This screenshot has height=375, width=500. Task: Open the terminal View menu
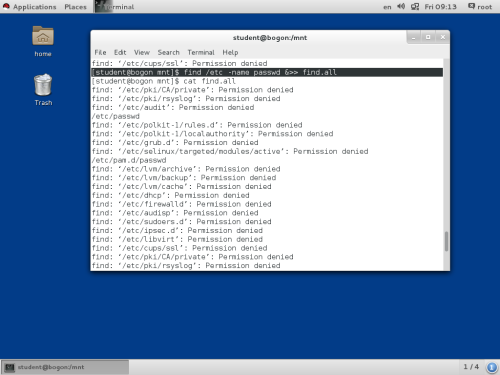(x=142, y=52)
